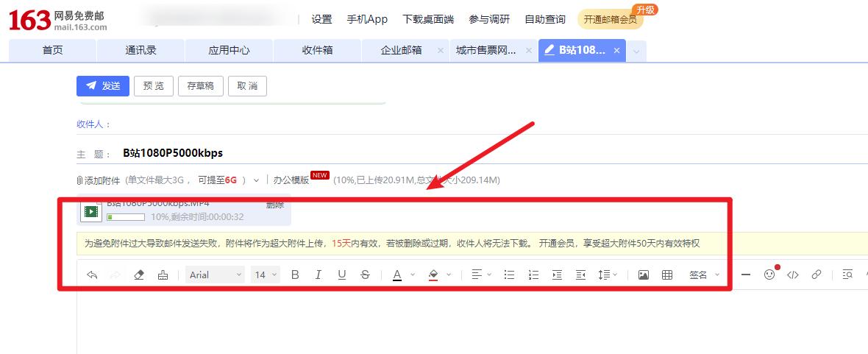Switch to the 收件箱 tab
Screen dimensions: 868x354
(x=317, y=50)
